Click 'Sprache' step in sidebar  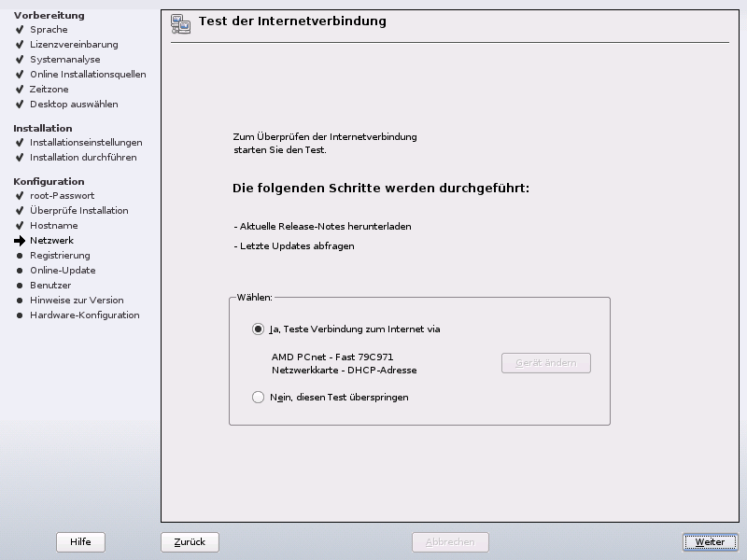point(49,30)
